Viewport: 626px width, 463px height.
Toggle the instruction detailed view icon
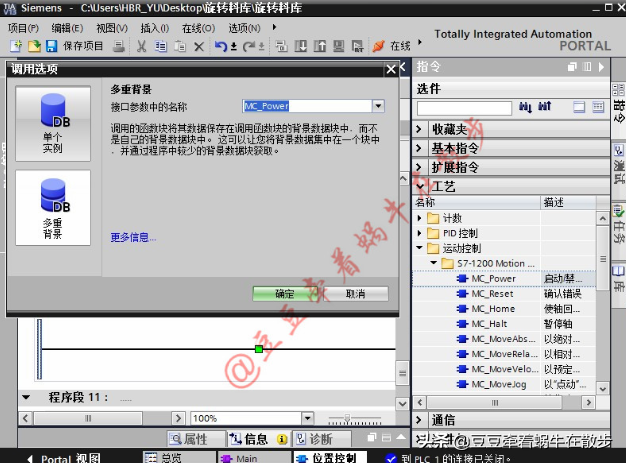598,107
